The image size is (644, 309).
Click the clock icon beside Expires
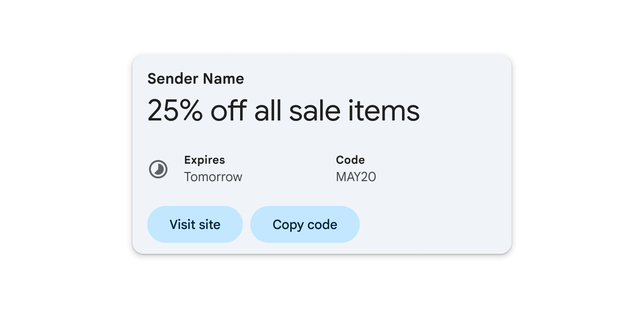tap(158, 169)
